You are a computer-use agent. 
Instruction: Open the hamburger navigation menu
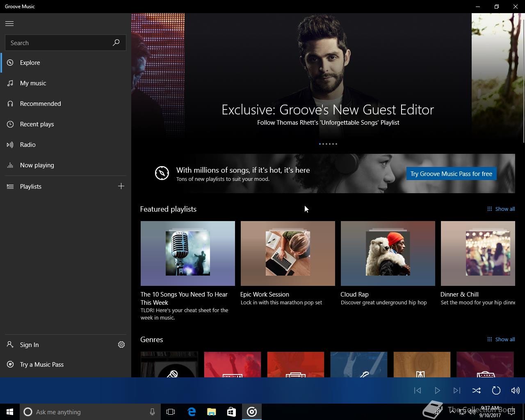coord(9,24)
